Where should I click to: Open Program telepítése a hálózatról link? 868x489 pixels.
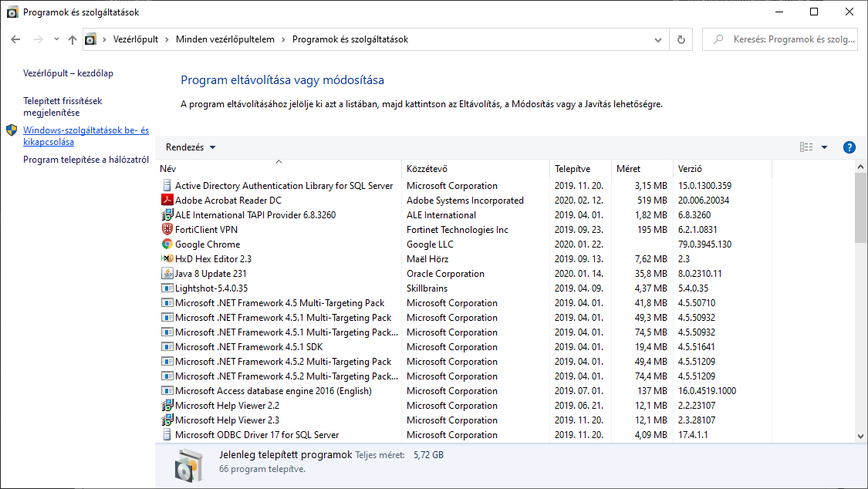click(x=86, y=160)
